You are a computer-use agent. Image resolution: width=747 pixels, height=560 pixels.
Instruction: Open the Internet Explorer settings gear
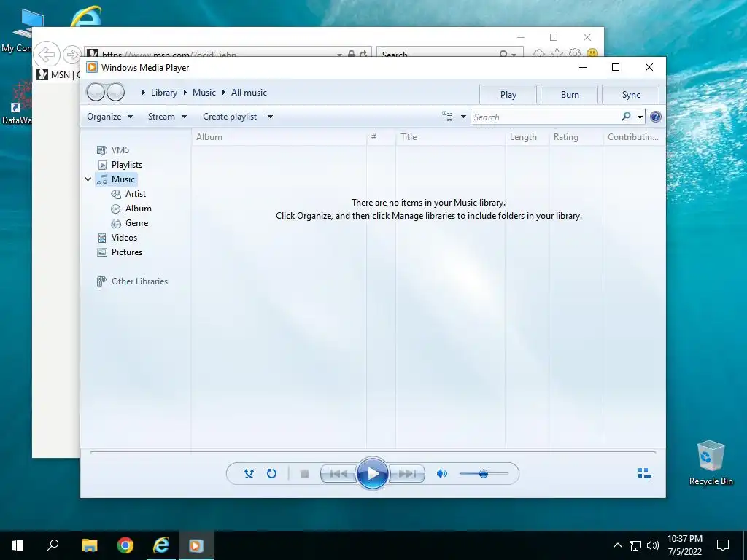(x=575, y=53)
